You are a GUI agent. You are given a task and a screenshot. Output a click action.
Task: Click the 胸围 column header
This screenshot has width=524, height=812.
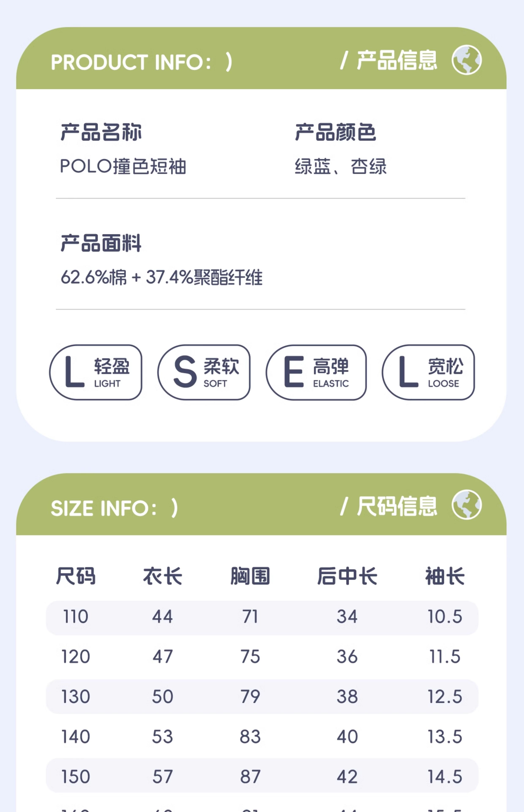[250, 576]
